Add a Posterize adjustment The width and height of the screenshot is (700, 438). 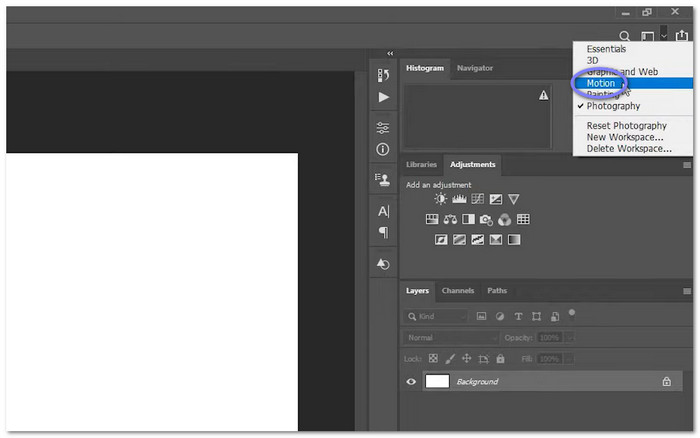click(x=459, y=240)
